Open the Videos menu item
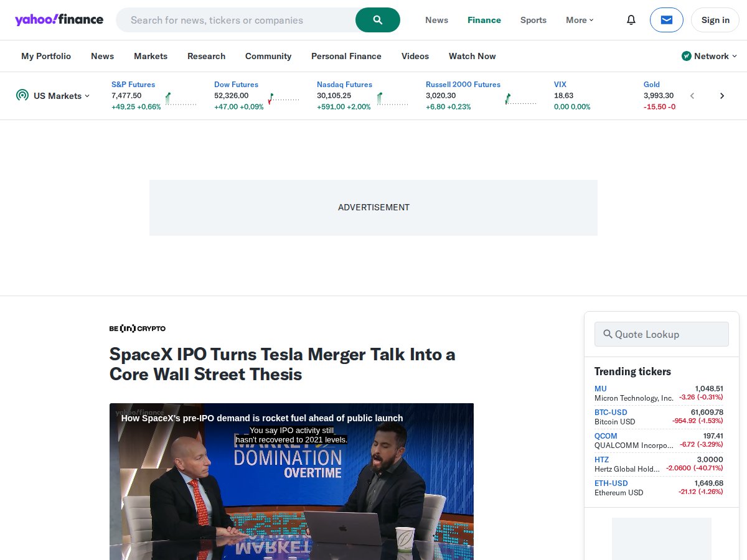 (x=415, y=56)
